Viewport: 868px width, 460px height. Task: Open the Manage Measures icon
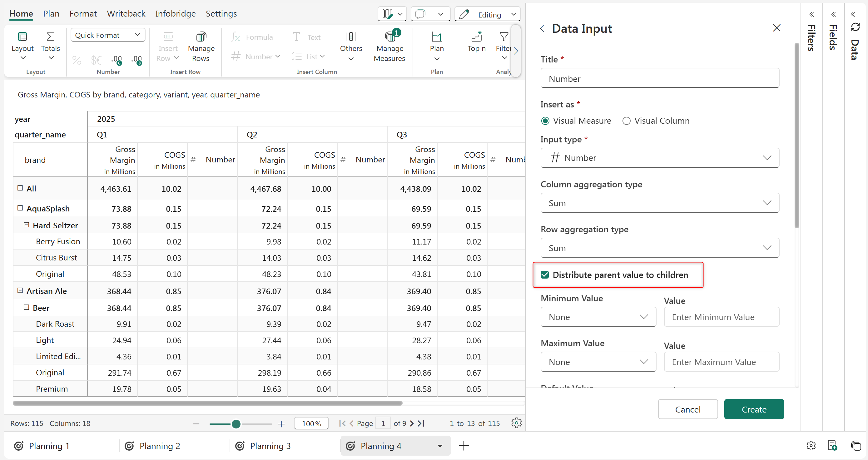(389, 37)
